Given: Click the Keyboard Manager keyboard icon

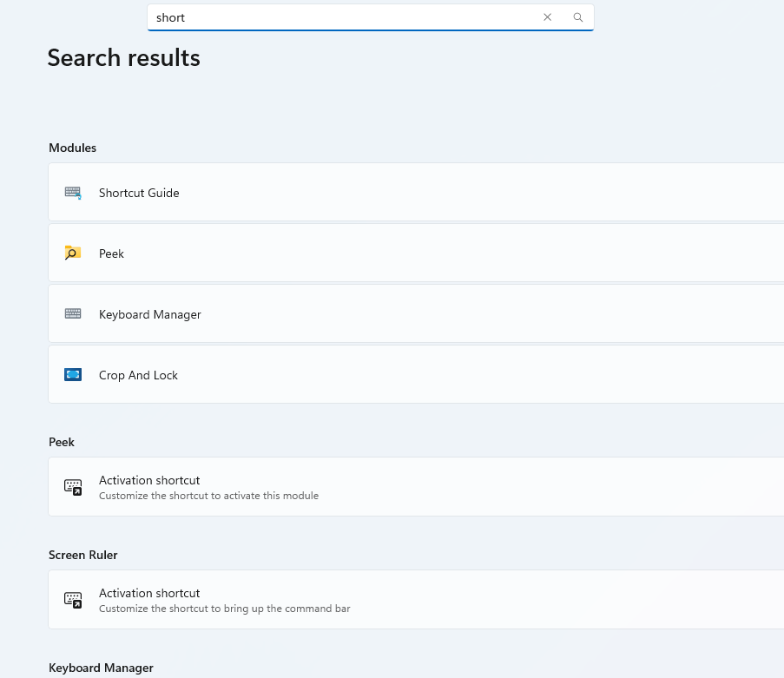Looking at the screenshot, I should (73, 313).
